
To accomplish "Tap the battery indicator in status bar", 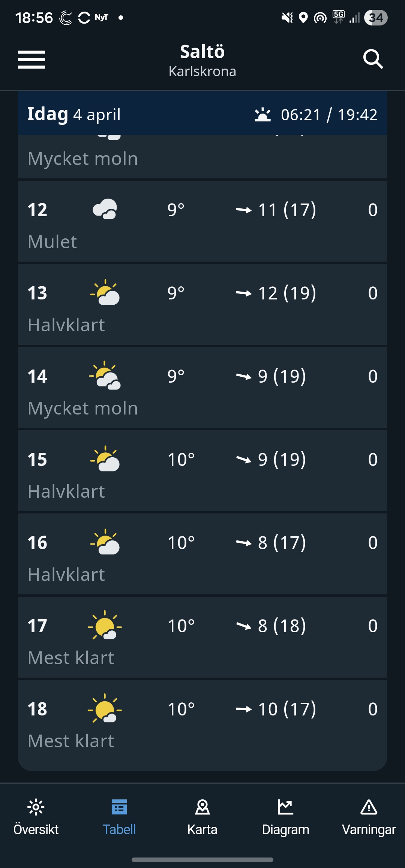I will tap(376, 18).
